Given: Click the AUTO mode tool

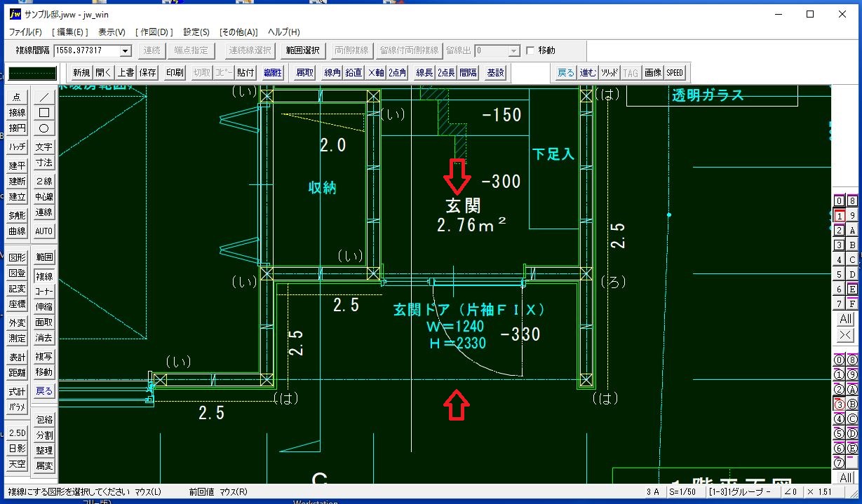Looking at the screenshot, I should [x=44, y=231].
